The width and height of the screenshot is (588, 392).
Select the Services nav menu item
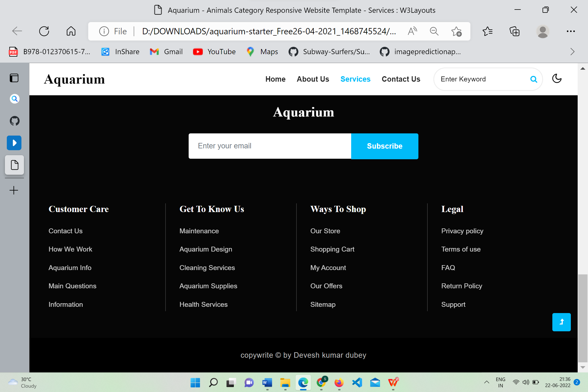355,79
